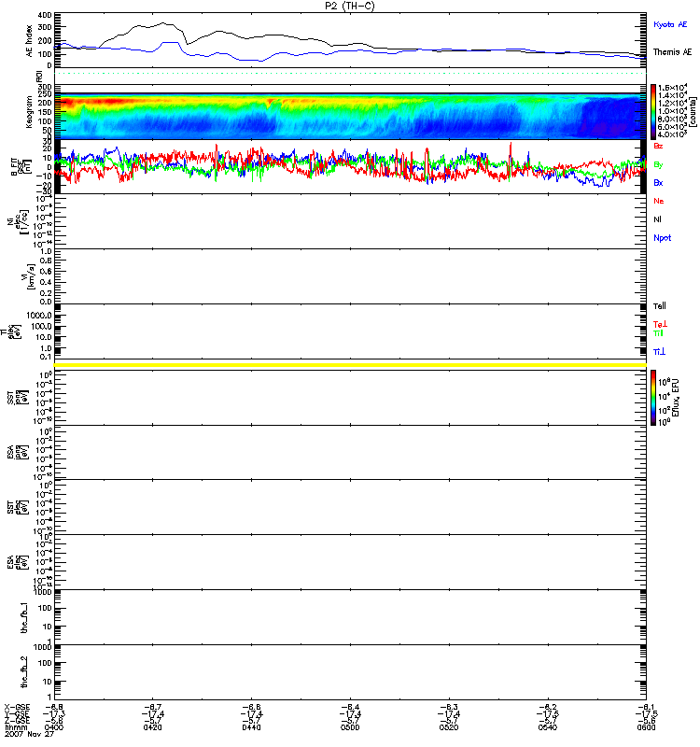Click the 0520 time tick label
Viewport: 700px width, 747px height.
click(x=449, y=727)
